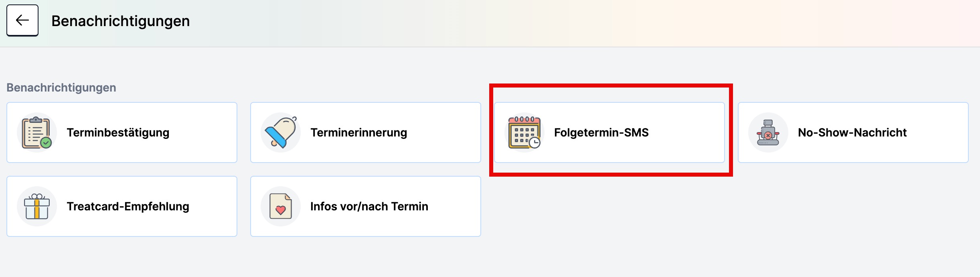
Task: Open the Infos vor/nach Termin text label
Action: (x=369, y=206)
